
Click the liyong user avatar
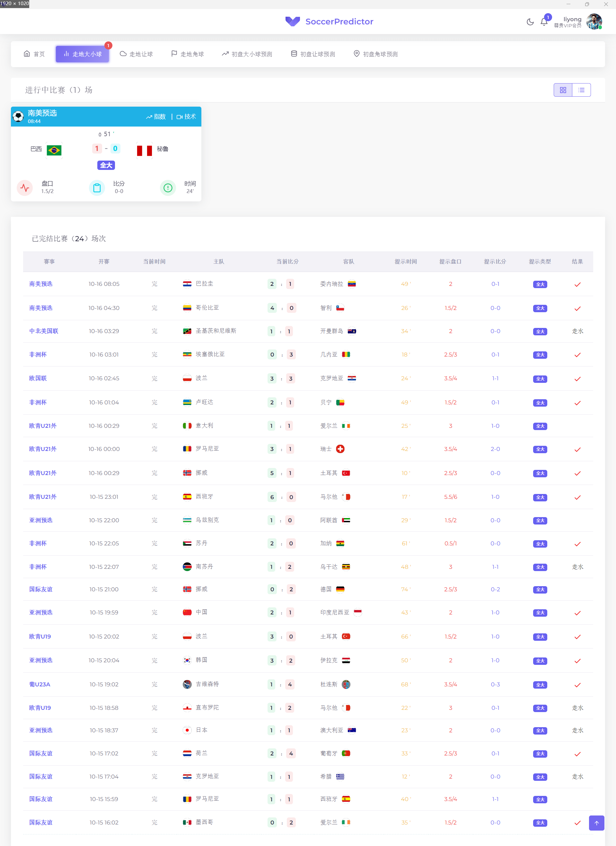click(x=594, y=22)
